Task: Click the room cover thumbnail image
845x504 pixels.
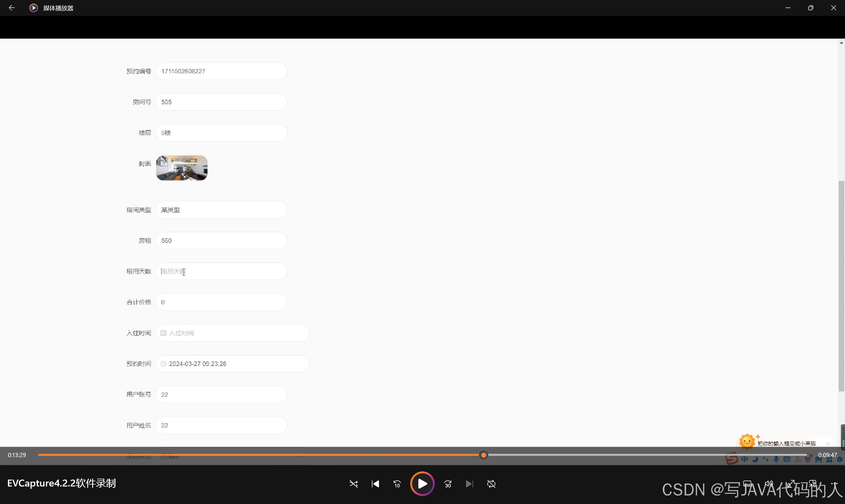Action: pos(182,168)
